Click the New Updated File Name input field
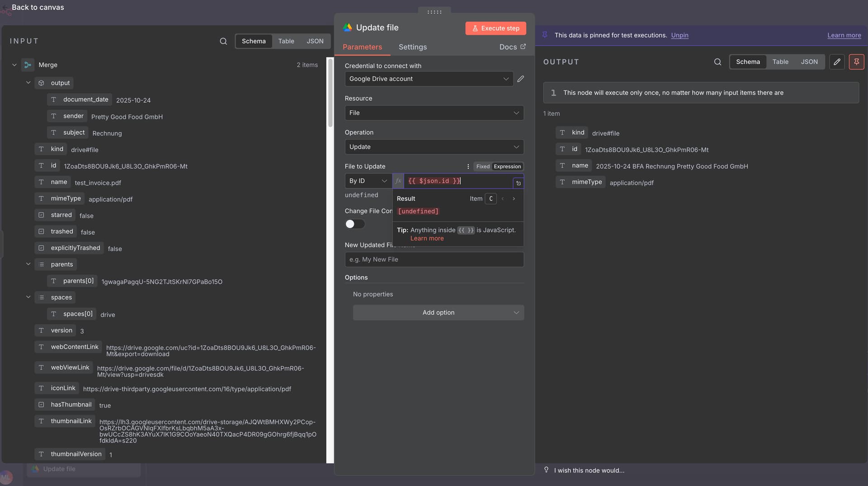The image size is (868, 486). (434, 260)
